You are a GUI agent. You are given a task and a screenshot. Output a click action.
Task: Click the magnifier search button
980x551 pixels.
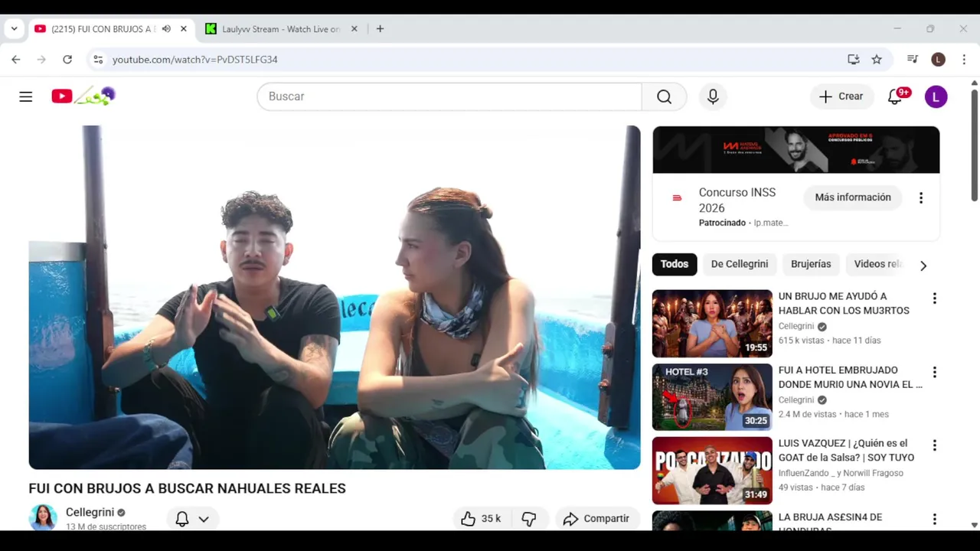(x=664, y=96)
